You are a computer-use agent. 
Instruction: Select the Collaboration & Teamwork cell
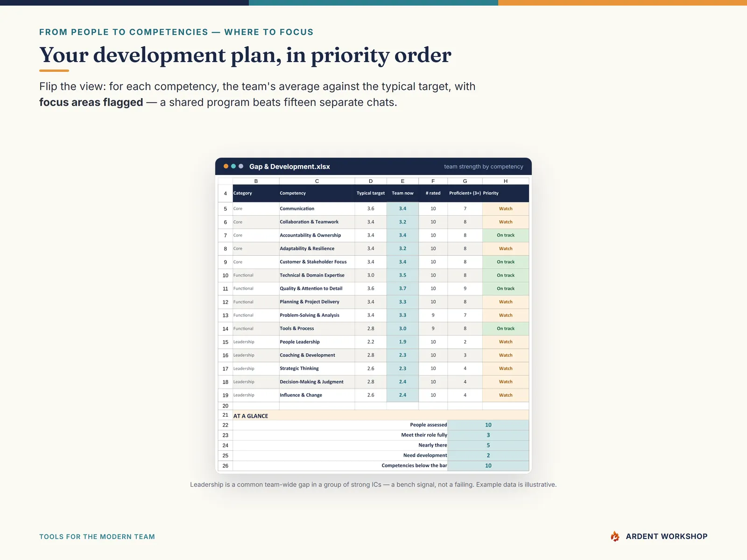pyautogui.click(x=317, y=222)
